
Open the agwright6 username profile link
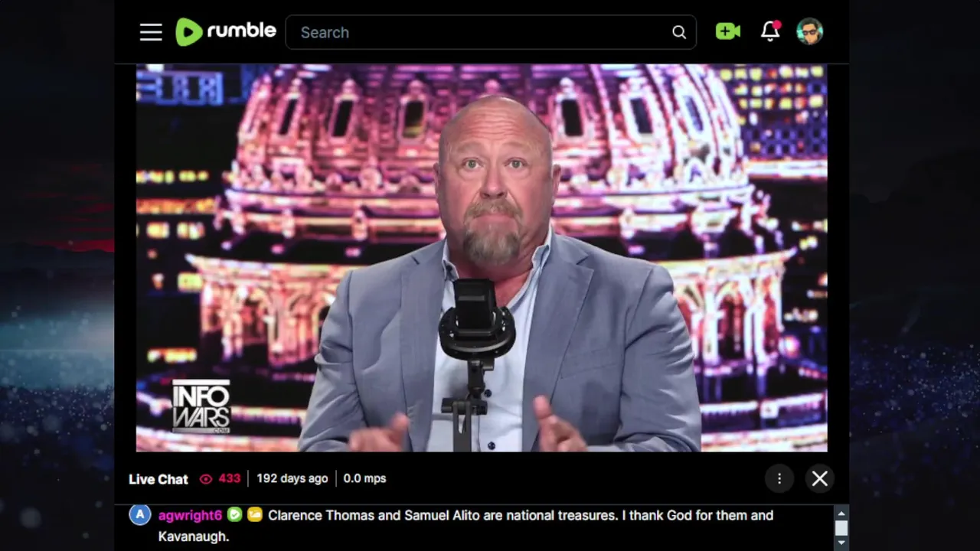coord(190,516)
